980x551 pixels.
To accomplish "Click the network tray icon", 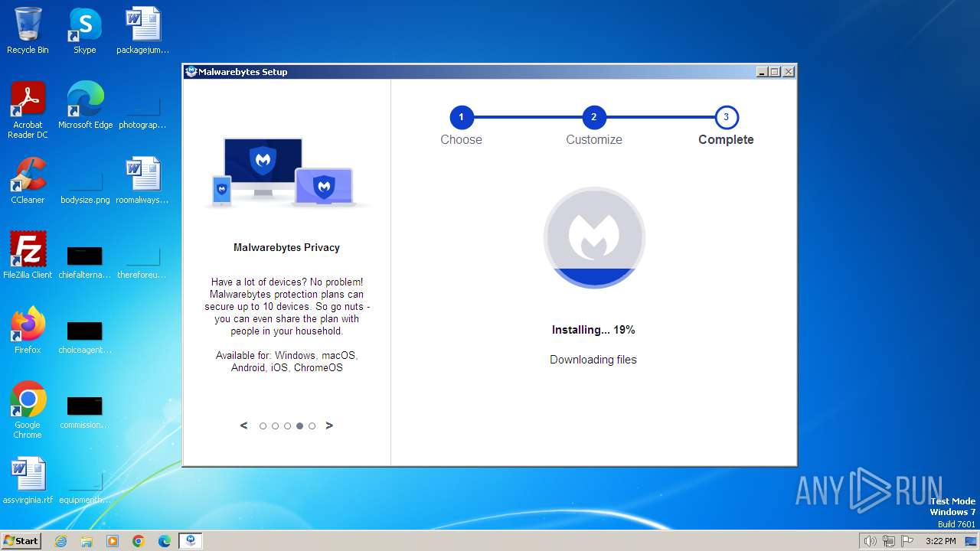I will point(888,541).
